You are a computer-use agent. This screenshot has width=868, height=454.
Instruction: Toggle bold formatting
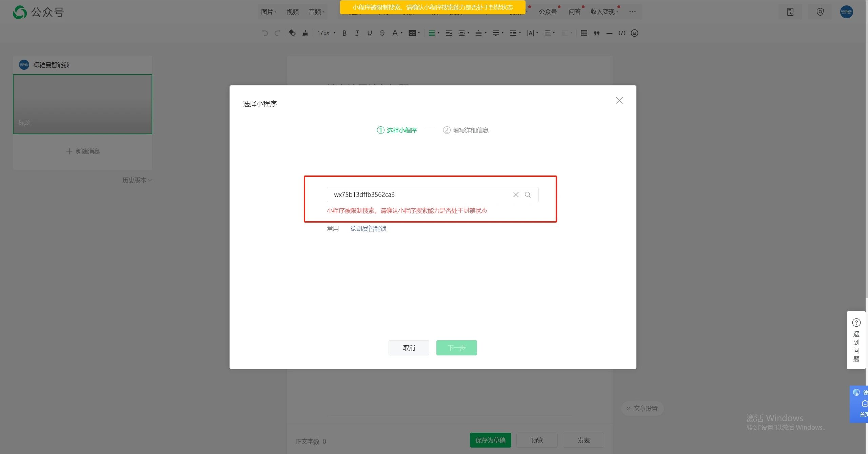coord(344,33)
